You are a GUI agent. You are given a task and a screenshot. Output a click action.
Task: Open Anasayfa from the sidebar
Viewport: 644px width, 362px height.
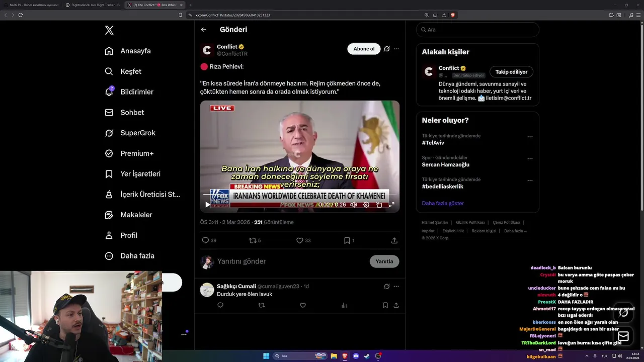click(x=128, y=51)
